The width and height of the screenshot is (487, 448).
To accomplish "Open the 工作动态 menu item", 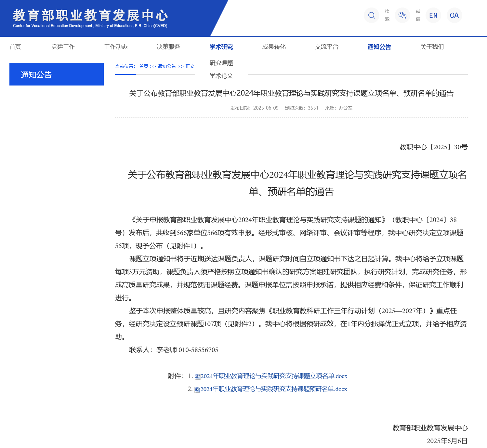I will 116,47.
